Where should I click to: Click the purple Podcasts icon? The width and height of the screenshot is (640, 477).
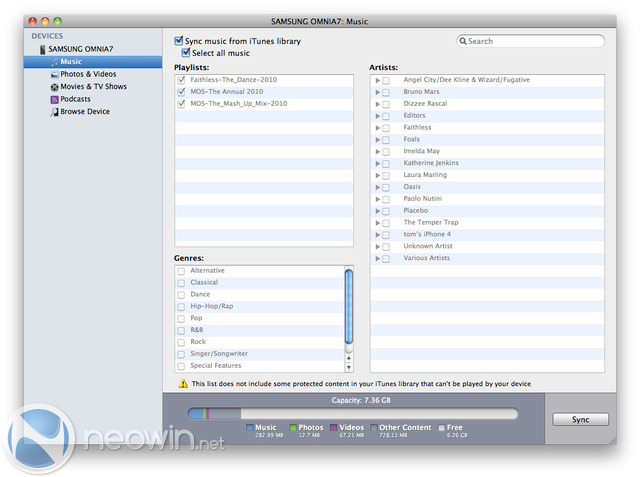tap(55, 100)
